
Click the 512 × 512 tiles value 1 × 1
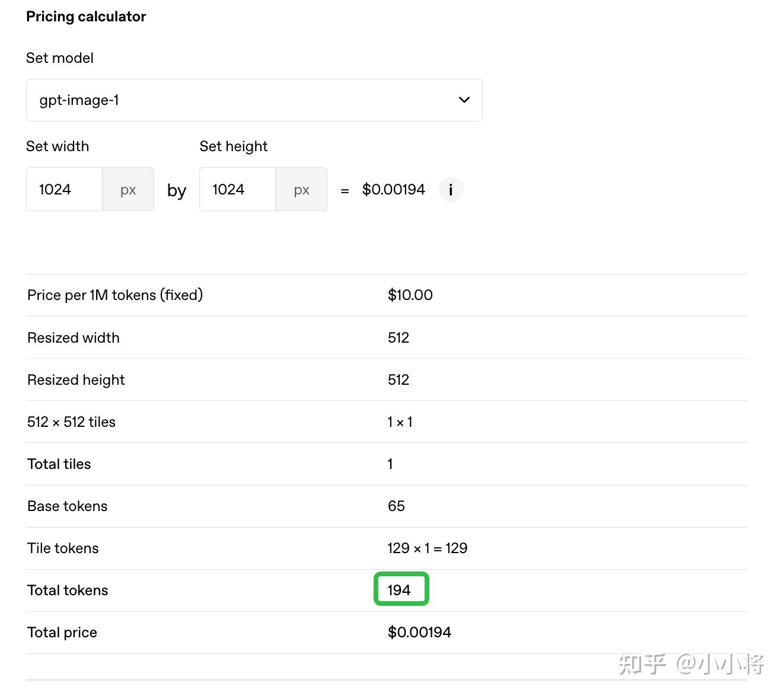[400, 422]
